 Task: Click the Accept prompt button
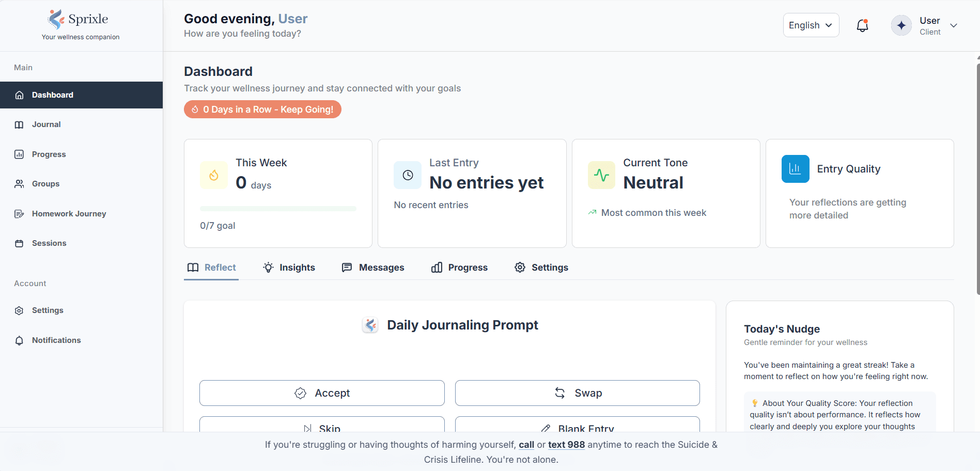pos(322,393)
